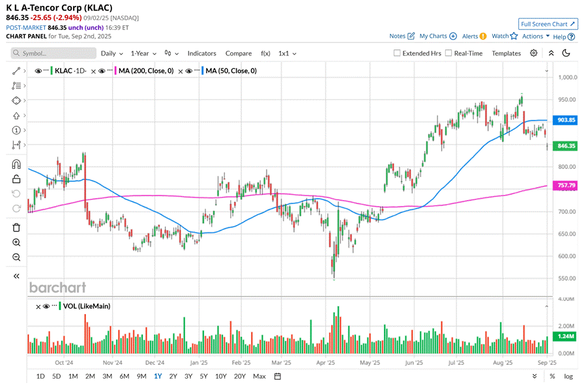Collapse the drawing toolbar with double chevron
This screenshot has width=588, height=385.
pos(16,276)
